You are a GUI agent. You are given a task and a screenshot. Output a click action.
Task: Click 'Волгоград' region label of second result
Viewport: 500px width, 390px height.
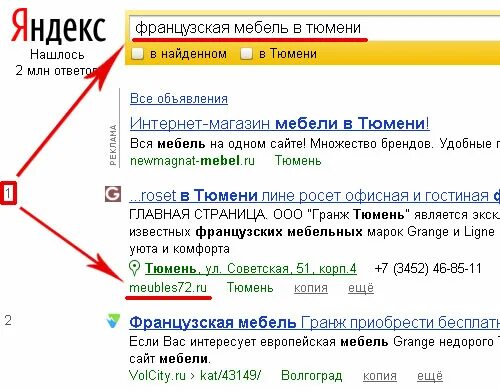tap(312, 375)
